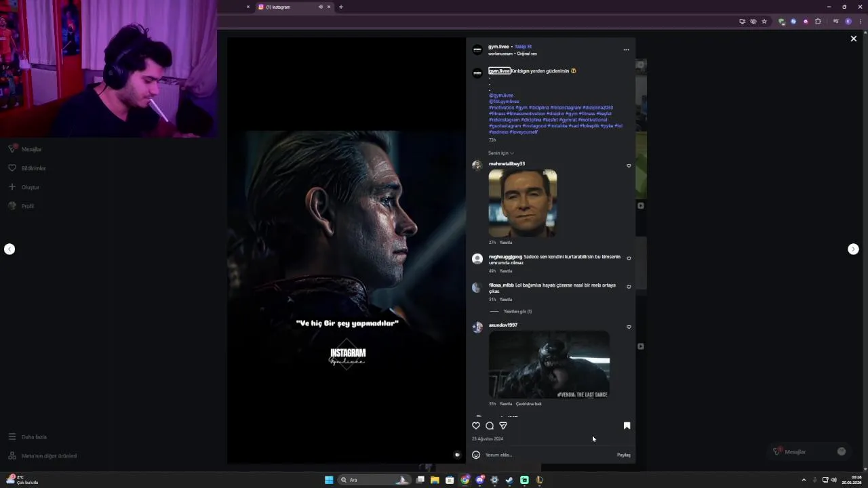Viewport: 868px width, 488px height.
Task: Expand 'Yanıtları gör (1)' replies
Action: tap(517, 311)
